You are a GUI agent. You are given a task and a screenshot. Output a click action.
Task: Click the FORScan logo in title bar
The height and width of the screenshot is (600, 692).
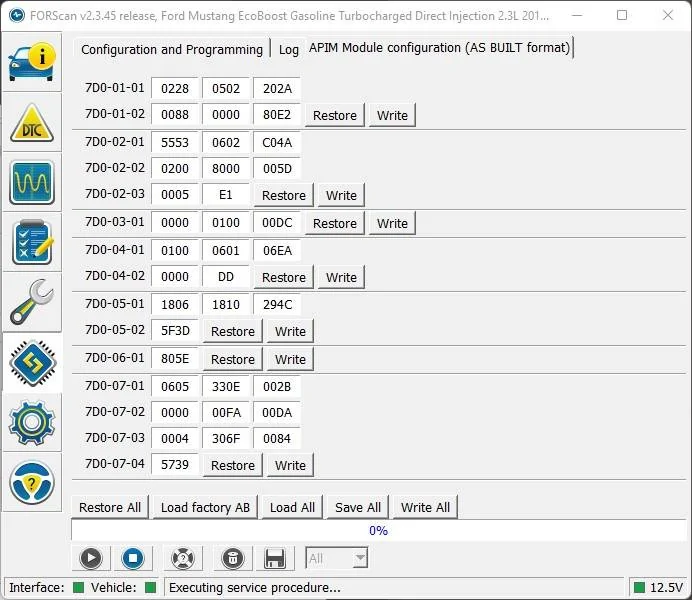[x=17, y=15]
